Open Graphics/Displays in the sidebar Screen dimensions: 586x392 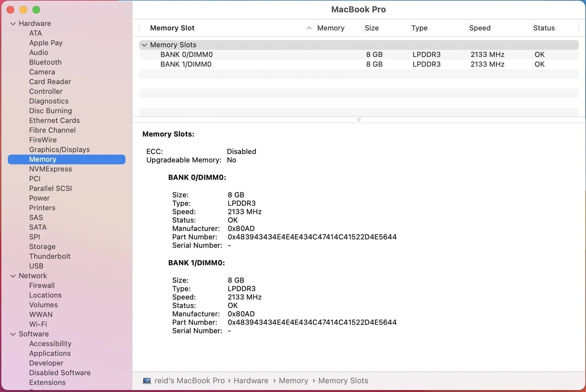(x=59, y=149)
